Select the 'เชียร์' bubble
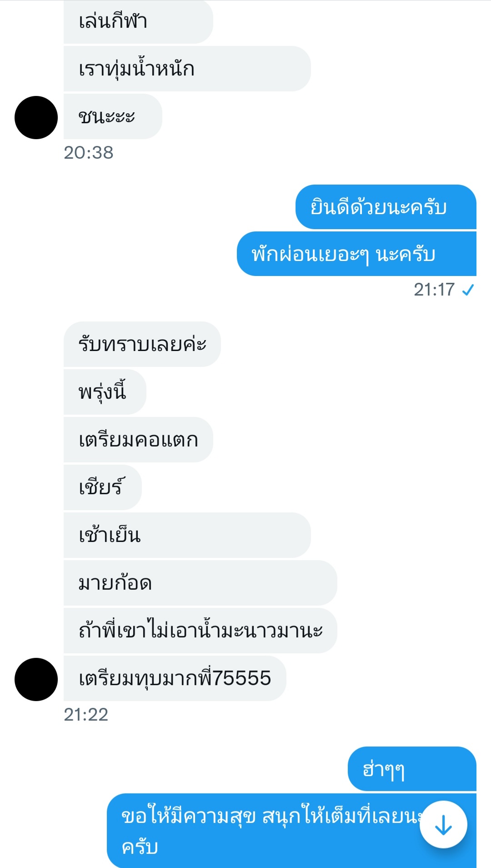The image size is (491, 868). 103,487
